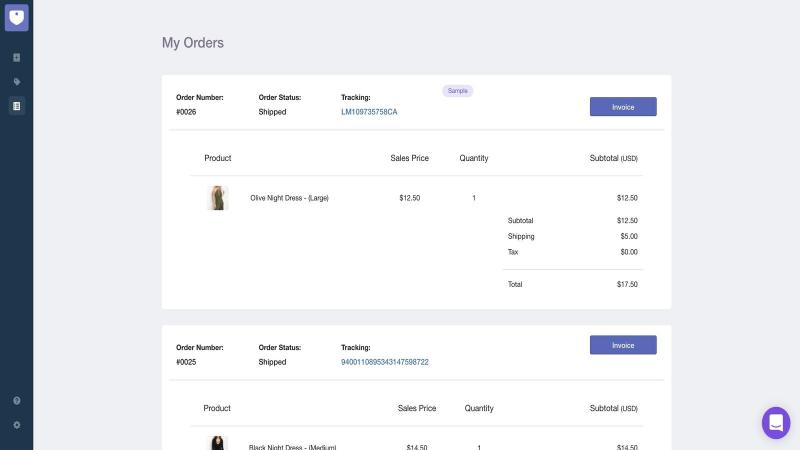The width and height of the screenshot is (800, 450).
Task: Click the Sales Price header in order #0025
Action: point(417,408)
